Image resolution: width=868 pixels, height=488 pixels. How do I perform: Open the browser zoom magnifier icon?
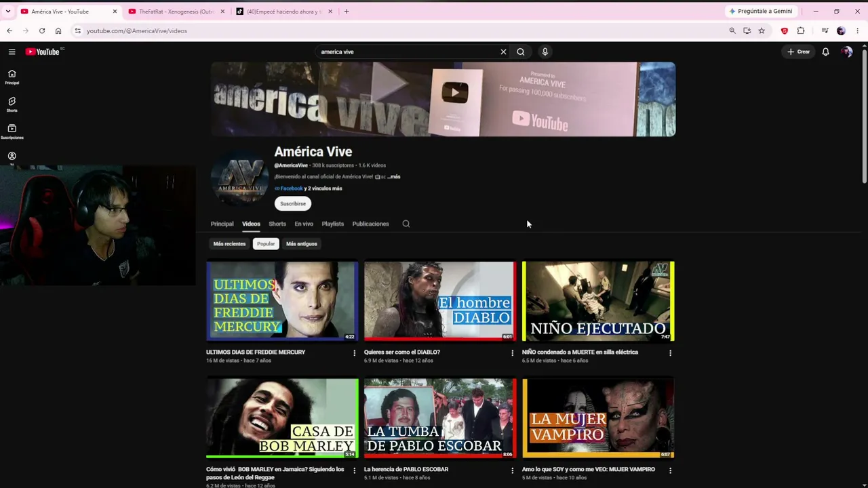(732, 30)
